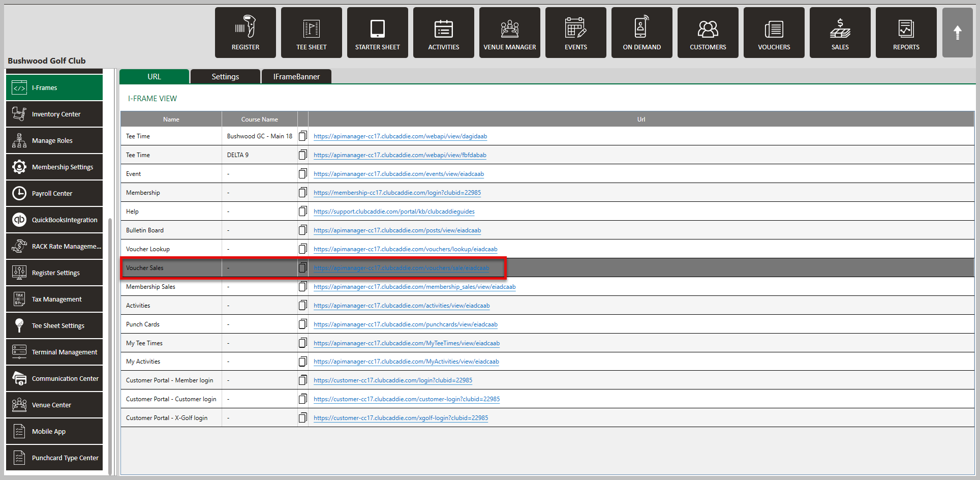Copy the DELTA 9 Tee Time URL
The width and height of the screenshot is (980, 480).
click(x=303, y=155)
